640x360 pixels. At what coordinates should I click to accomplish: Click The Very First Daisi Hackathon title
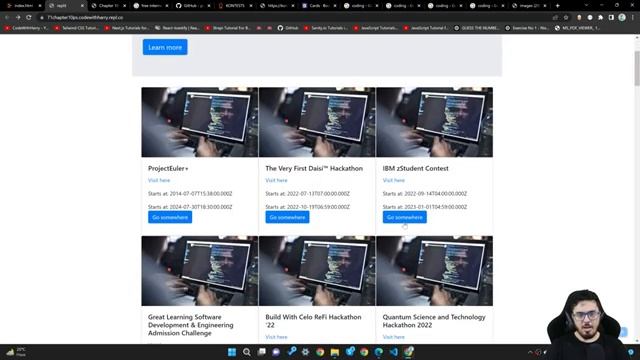pyautogui.click(x=314, y=168)
